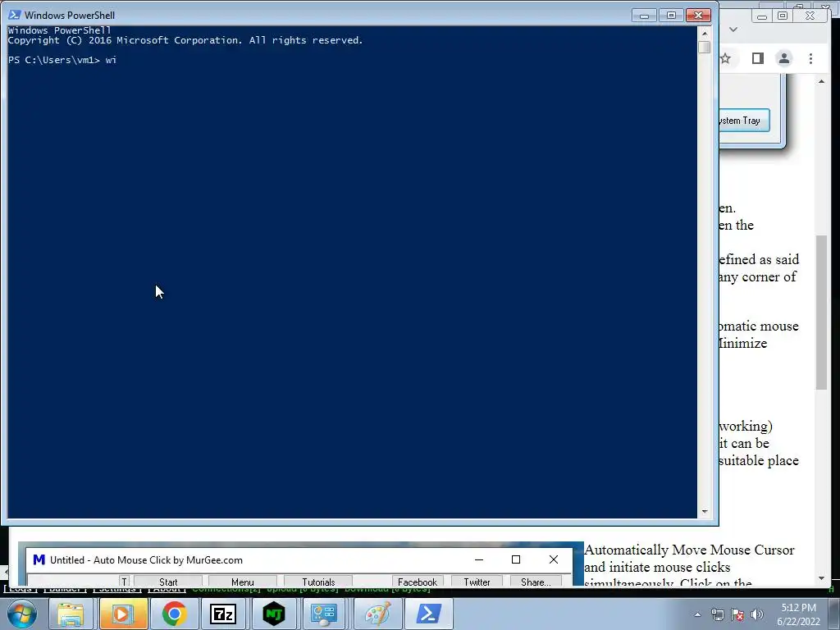The height and width of the screenshot is (630, 840).
Task: Click the PowerShell scrollbar thumb
Action: [705, 47]
